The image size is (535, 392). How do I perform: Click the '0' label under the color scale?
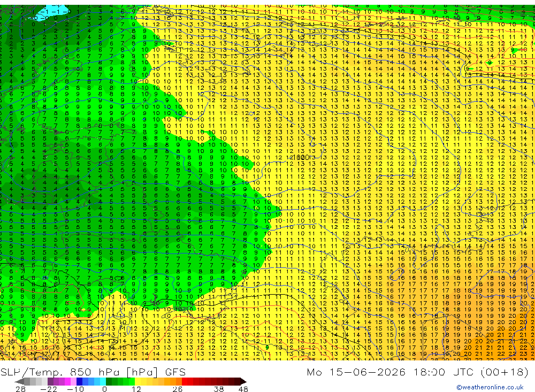click(104, 389)
